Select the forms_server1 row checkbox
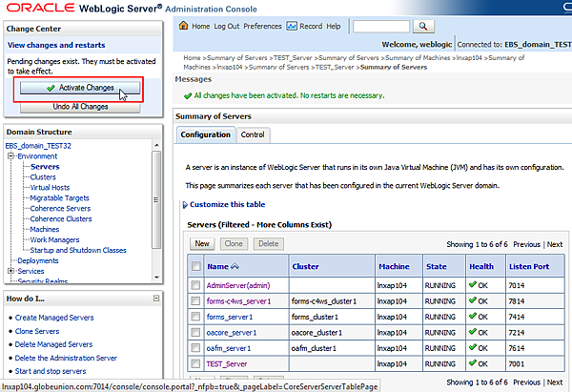 coord(195,316)
